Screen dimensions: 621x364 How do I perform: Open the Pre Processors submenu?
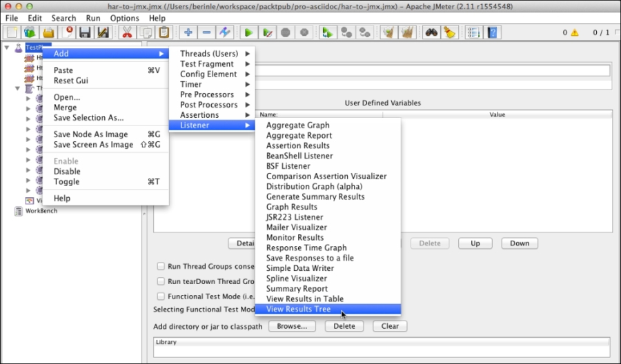212,94
